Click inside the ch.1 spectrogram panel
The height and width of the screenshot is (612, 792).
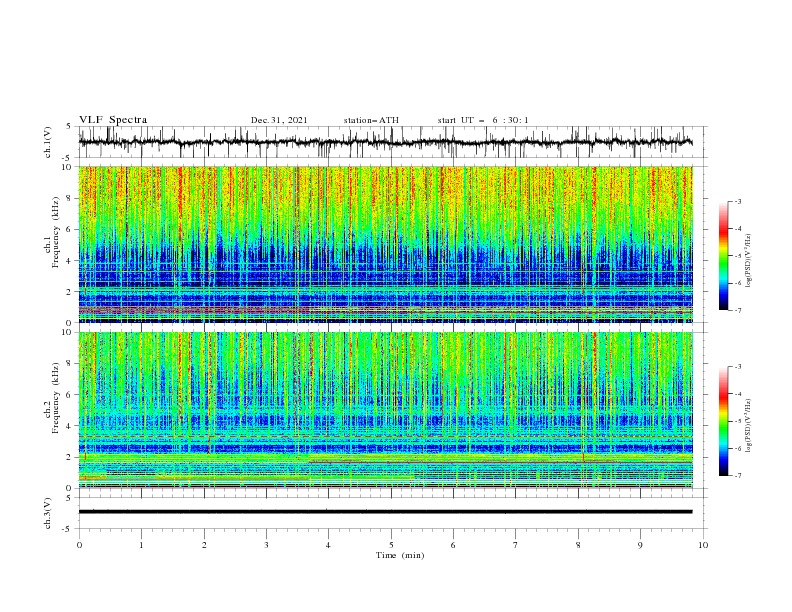pos(386,244)
